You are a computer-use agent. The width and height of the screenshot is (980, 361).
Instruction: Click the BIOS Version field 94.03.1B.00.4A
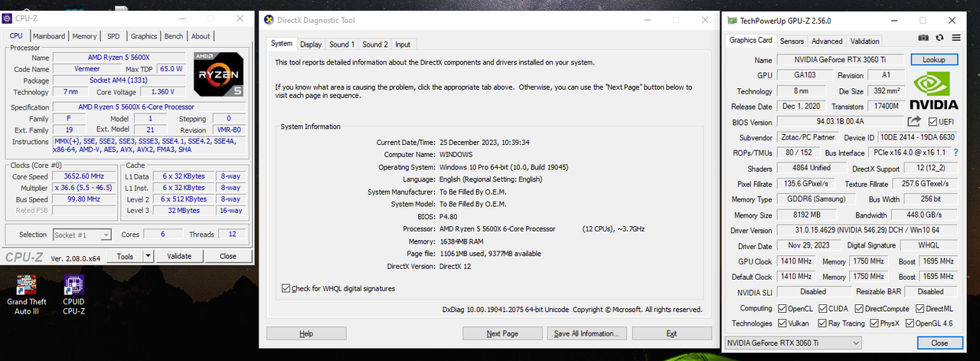[840, 122]
